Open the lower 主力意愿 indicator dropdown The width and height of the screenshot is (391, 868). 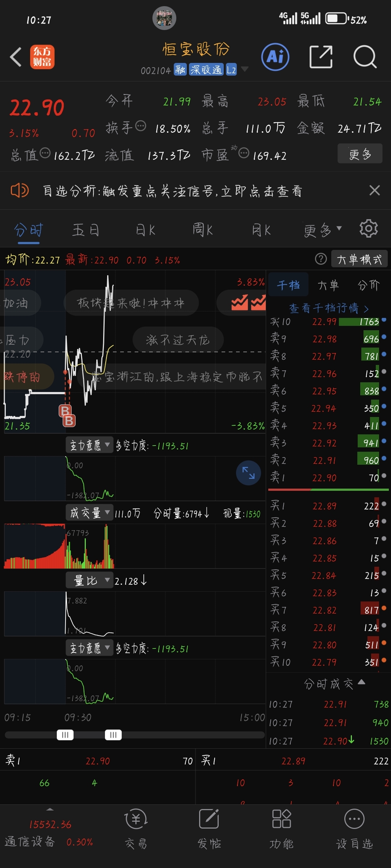(x=90, y=648)
